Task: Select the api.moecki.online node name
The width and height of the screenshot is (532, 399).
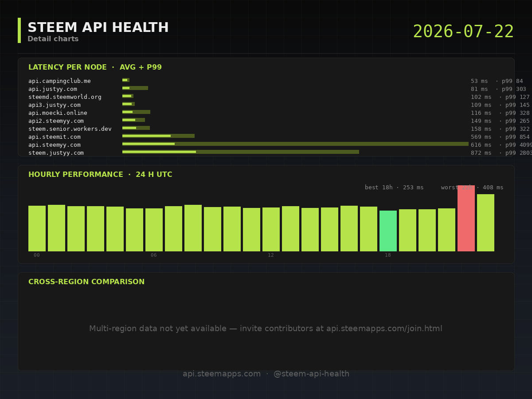Action: coord(58,113)
